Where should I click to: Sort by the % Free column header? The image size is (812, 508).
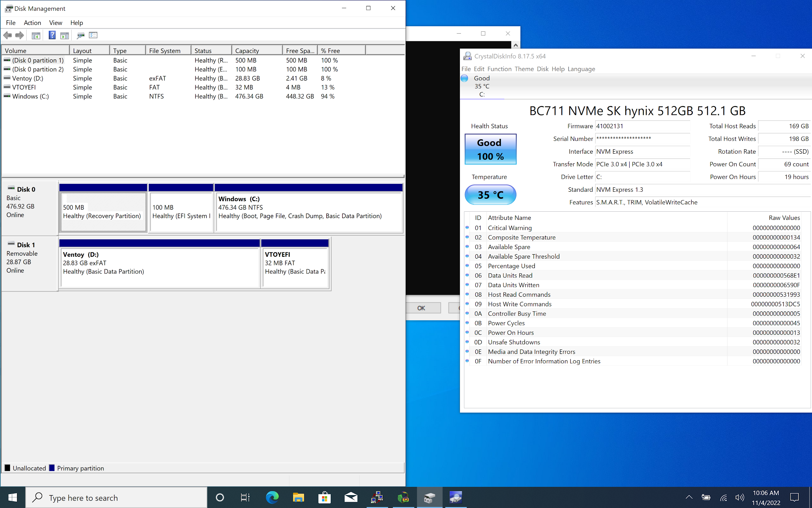point(342,51)
